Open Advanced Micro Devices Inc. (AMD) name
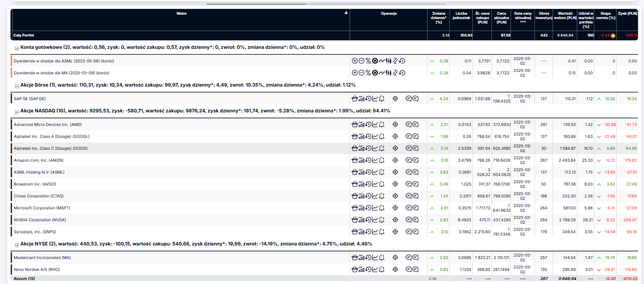The width and height of the screenshot is (644, 284). [48, 124]
